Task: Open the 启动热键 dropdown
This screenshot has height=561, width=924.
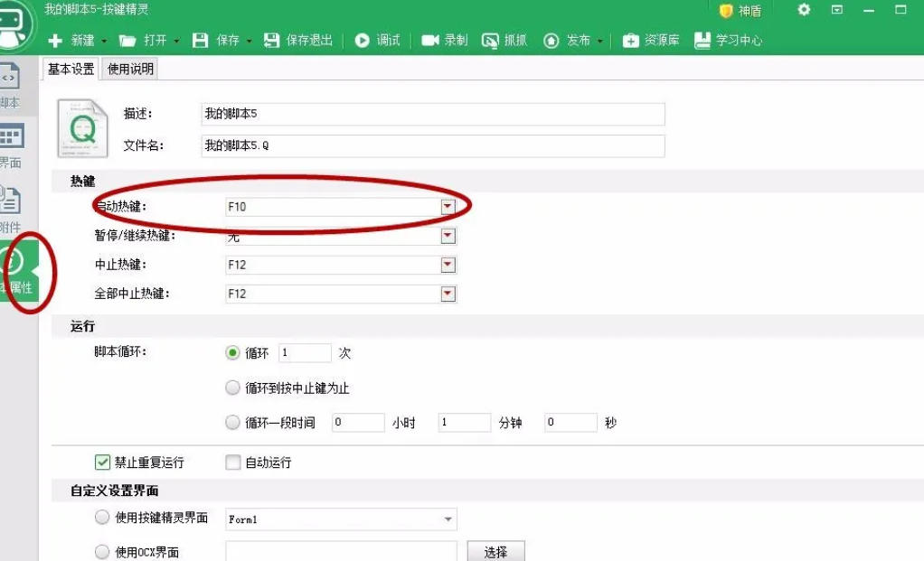Action: pyautogui.click(x=448, y=205)
